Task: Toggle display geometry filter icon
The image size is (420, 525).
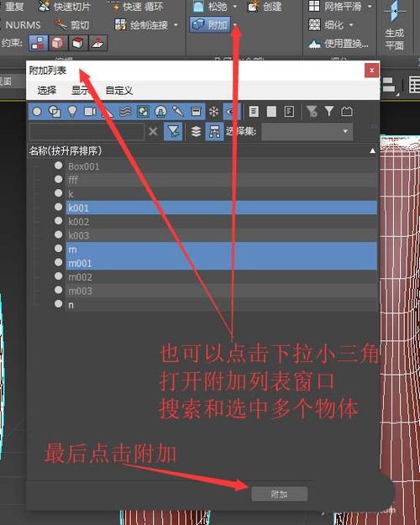Action: coord(37,112)
